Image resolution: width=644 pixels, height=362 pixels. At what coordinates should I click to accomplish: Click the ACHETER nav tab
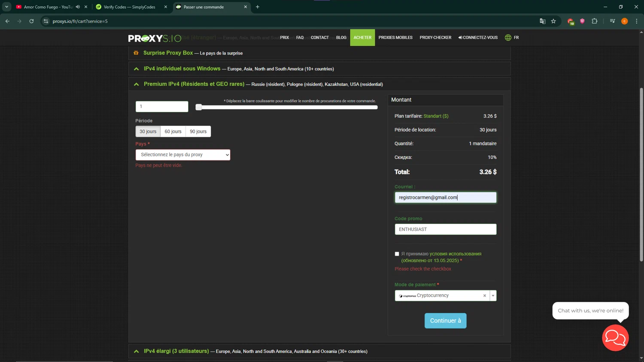pos(362,38)
